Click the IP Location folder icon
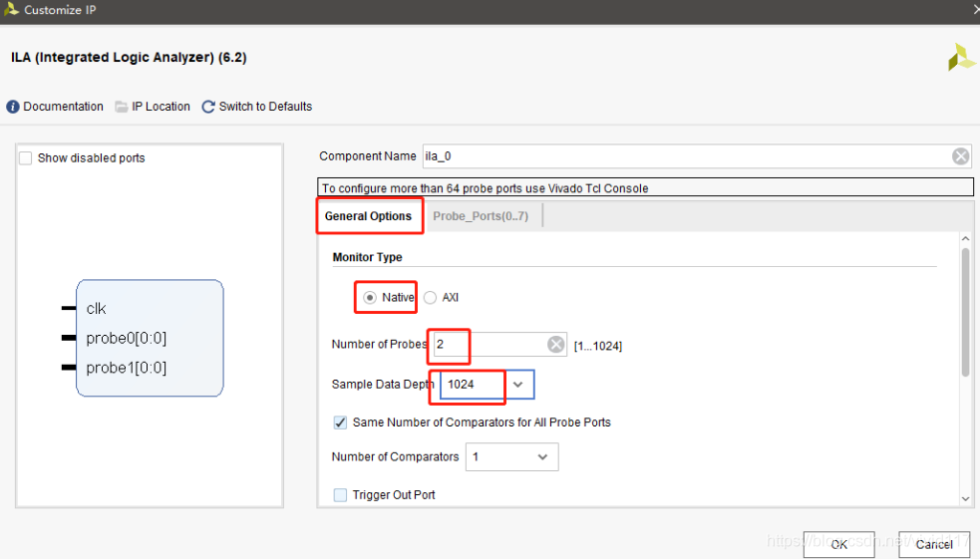Viewport: 980px width, 559px height. click(122, 107)
